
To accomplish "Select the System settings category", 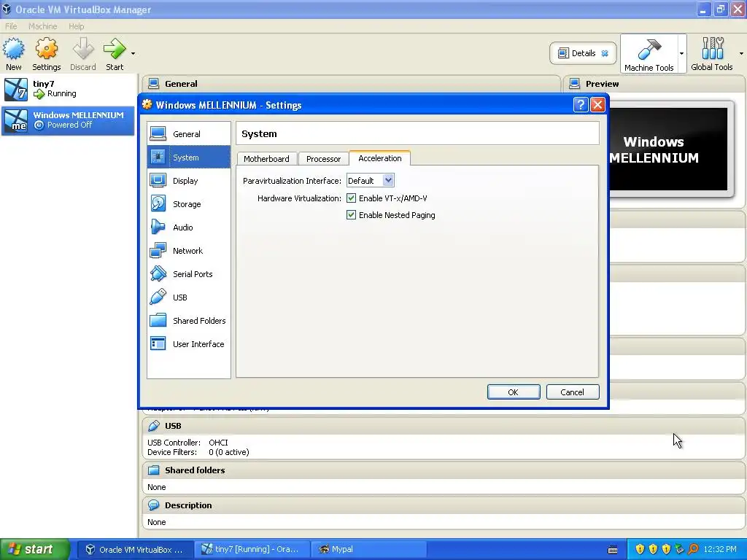I will pos(189,157).
